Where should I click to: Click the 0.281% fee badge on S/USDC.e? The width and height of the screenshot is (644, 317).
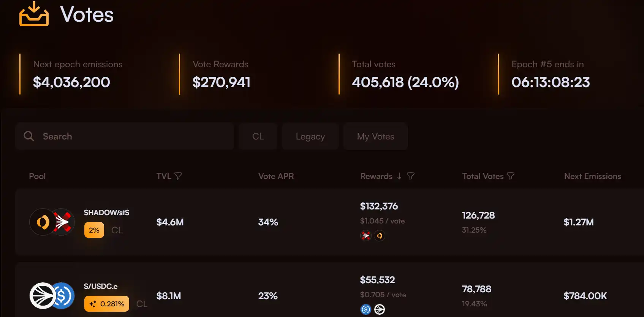(x=107, y=304)
